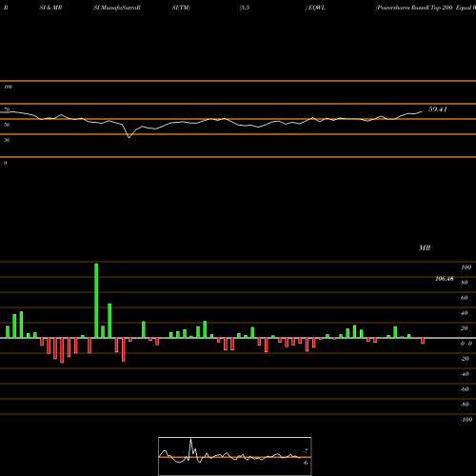The image size is (476, 476).
Task: Select the 'SI MunafaSutraR' header text
Action: pyautogui.click(x=117, y=8)
